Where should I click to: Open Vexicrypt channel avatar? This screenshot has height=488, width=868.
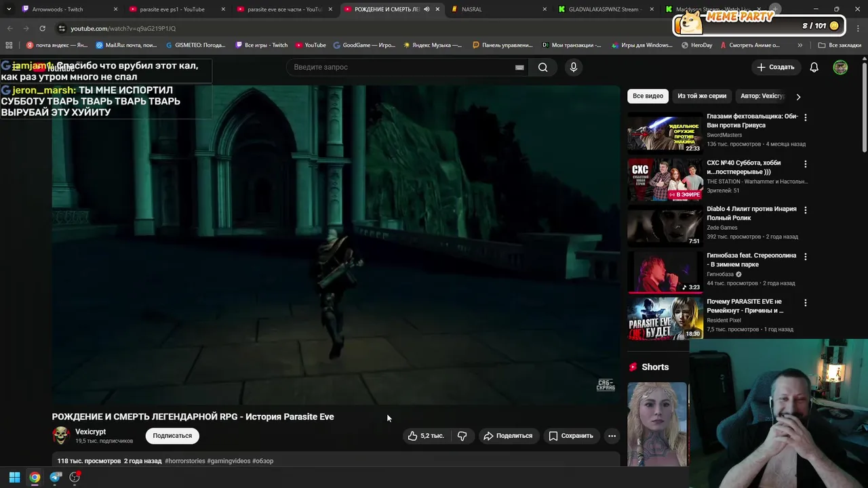click(61, 435)
